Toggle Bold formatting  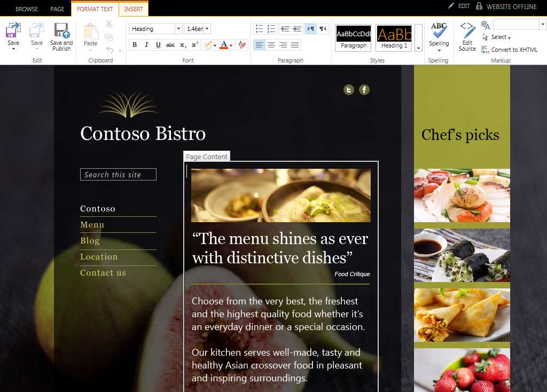(x=135, y=45)
